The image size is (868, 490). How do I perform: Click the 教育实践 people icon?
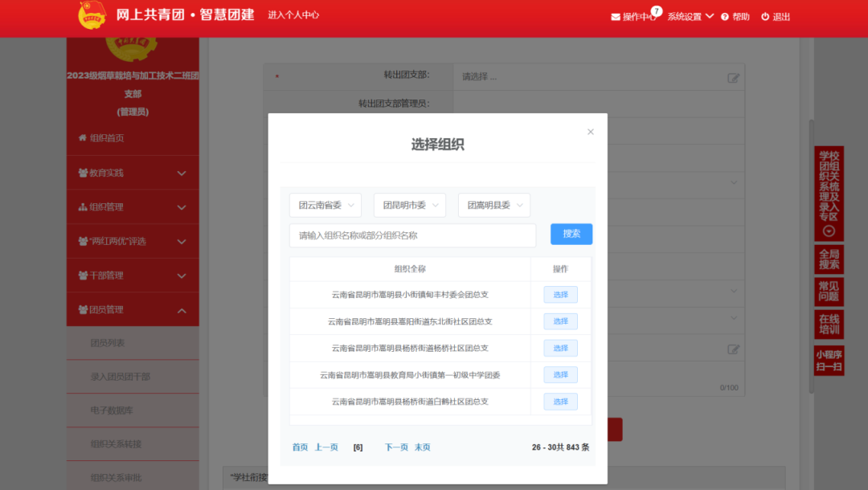point(83,173)
